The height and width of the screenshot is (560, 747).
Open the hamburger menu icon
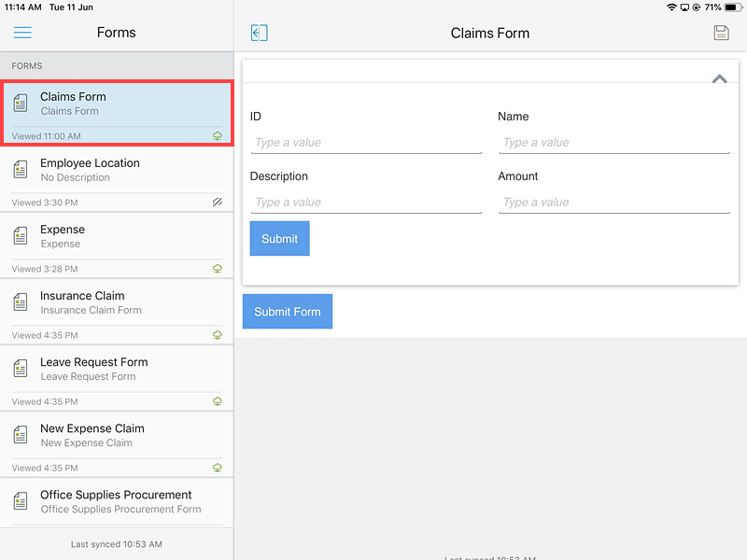tap(22, 33)
